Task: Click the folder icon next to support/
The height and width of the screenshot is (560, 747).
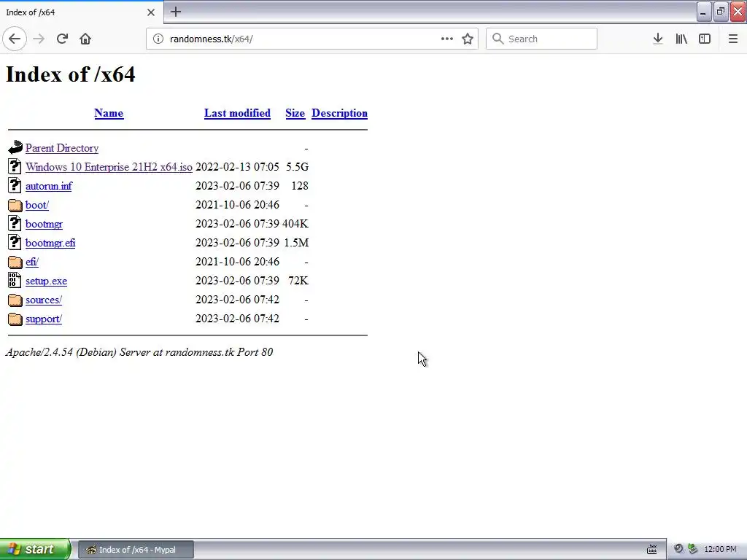Action: pyautogui.click(x=15, y=319)
